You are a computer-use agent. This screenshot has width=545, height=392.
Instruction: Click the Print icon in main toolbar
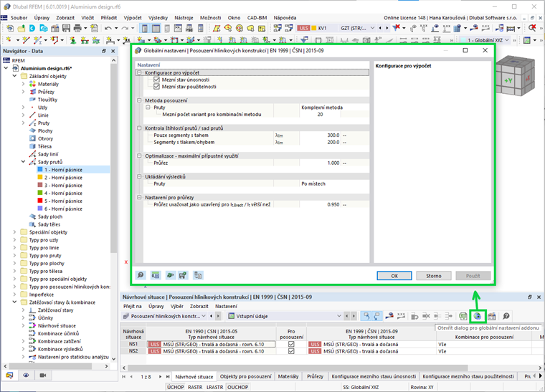(77, 28)
